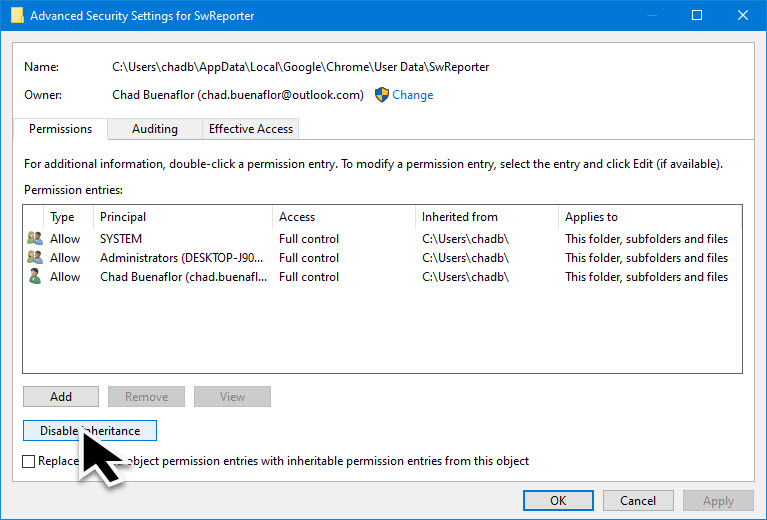The height and width of the screenshot is (520, 767).
Task: Click the Administrators group icon
Action: pos(35,257)
